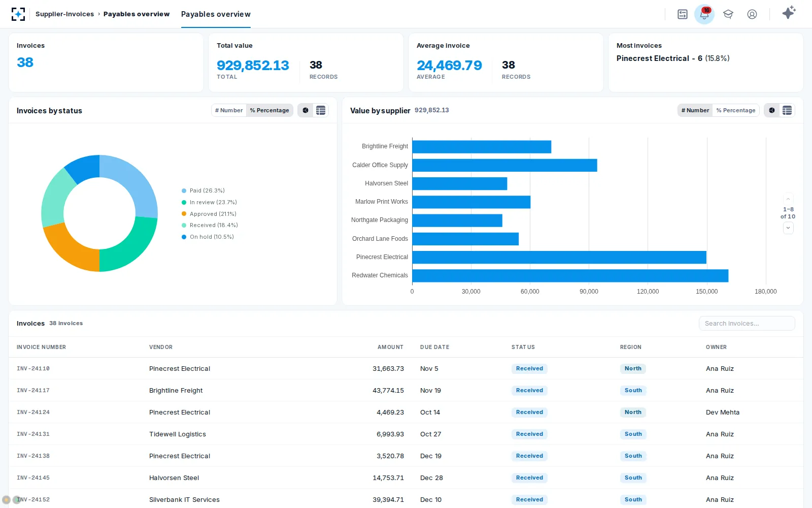Open the AI sparkle assistant icon

click(x=789, y=13)
